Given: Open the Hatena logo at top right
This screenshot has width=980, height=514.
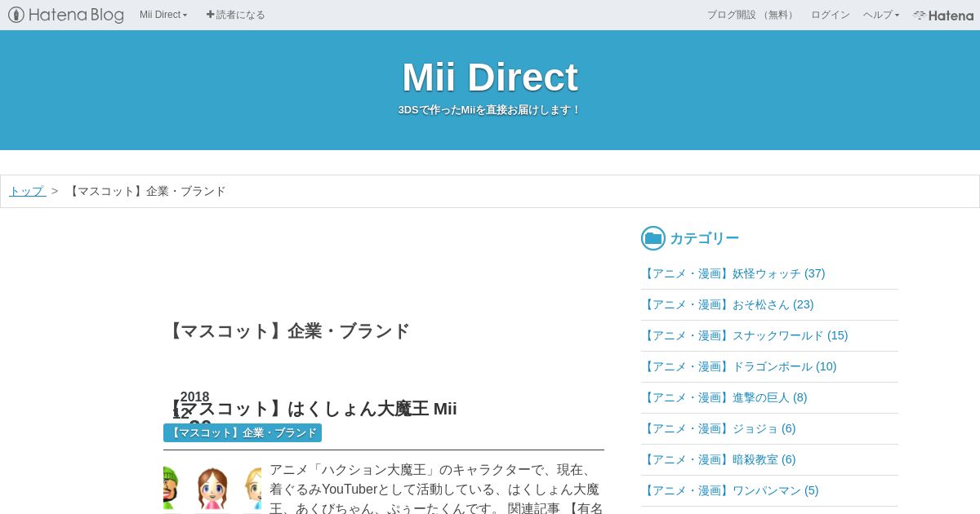Looking at the screenshot, I should point(943,15).
